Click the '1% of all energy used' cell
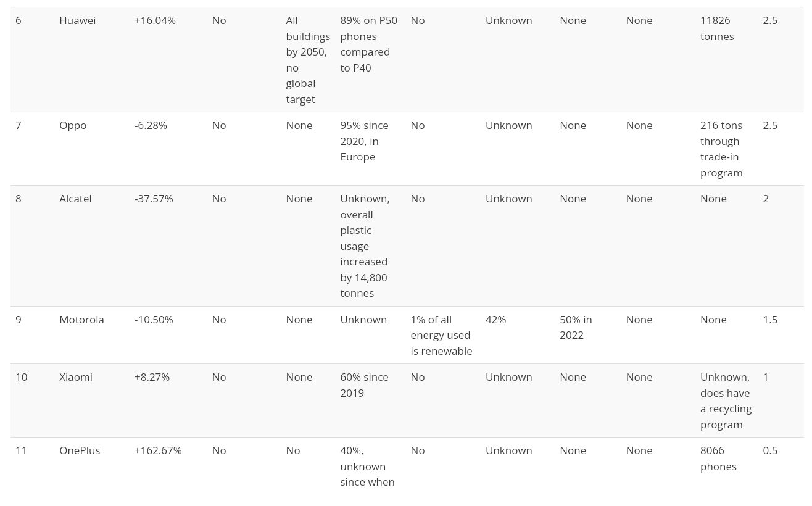 coord(441,335)
